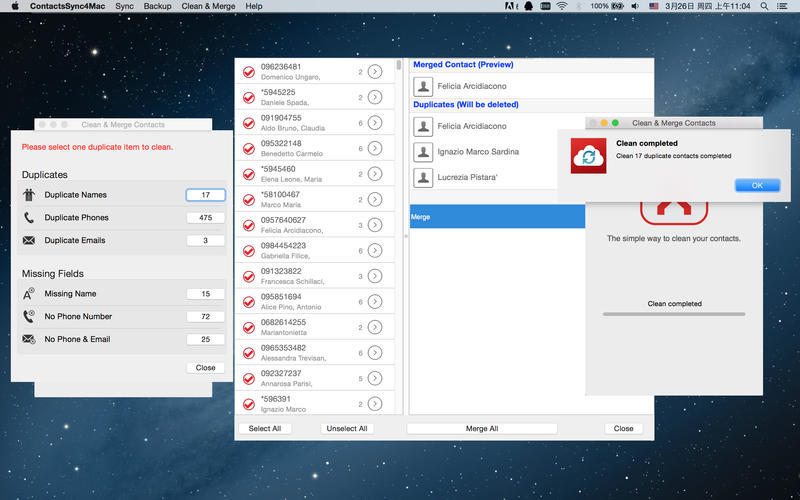
Task: Click the Clean completed progress bar
Action: (x=674, y=314)
